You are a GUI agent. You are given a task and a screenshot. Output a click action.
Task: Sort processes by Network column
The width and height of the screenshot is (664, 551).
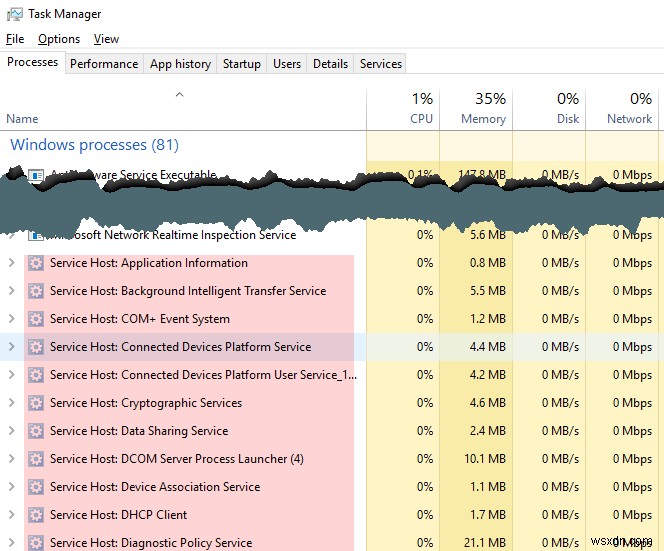622,109
